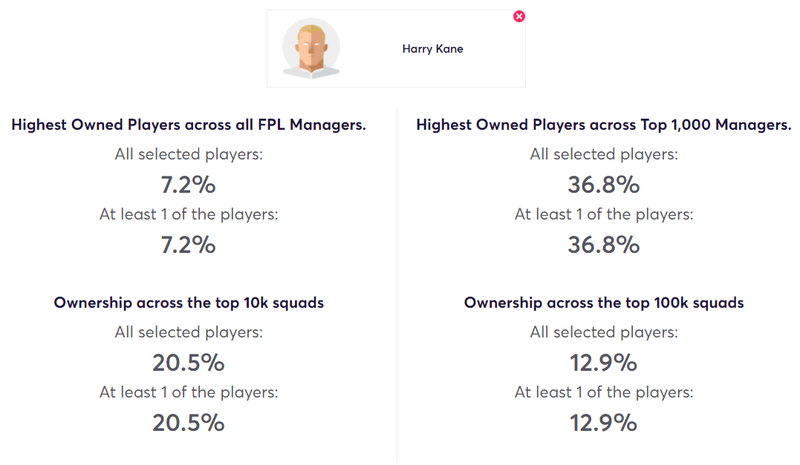
Task: Click 36.8% under Top 1,000, All selected players
Action: [x=604, y=185]
